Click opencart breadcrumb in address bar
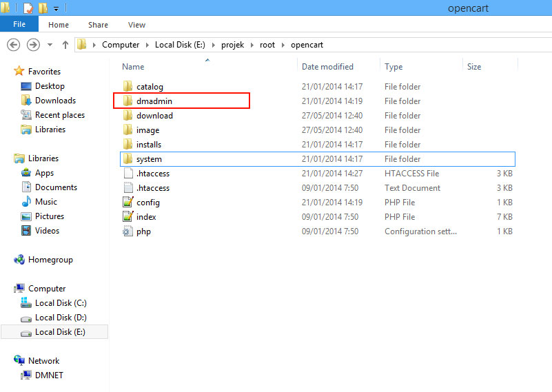 click(307, 45)
